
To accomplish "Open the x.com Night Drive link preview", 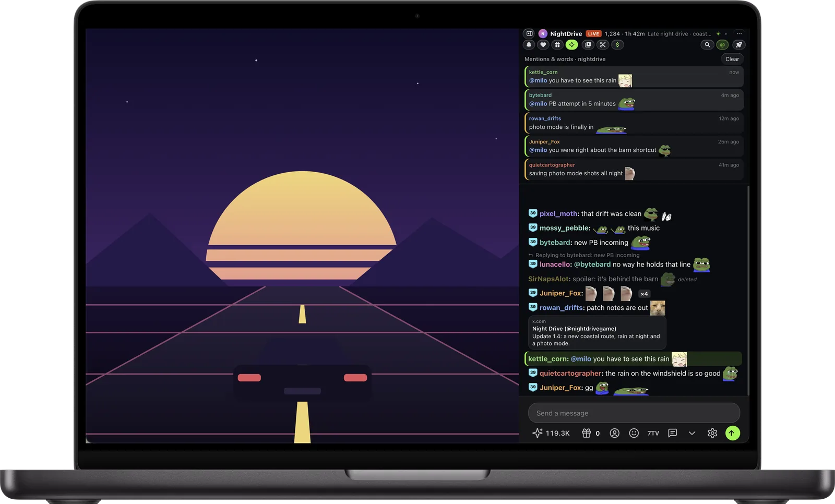I will tap(597, 332).
